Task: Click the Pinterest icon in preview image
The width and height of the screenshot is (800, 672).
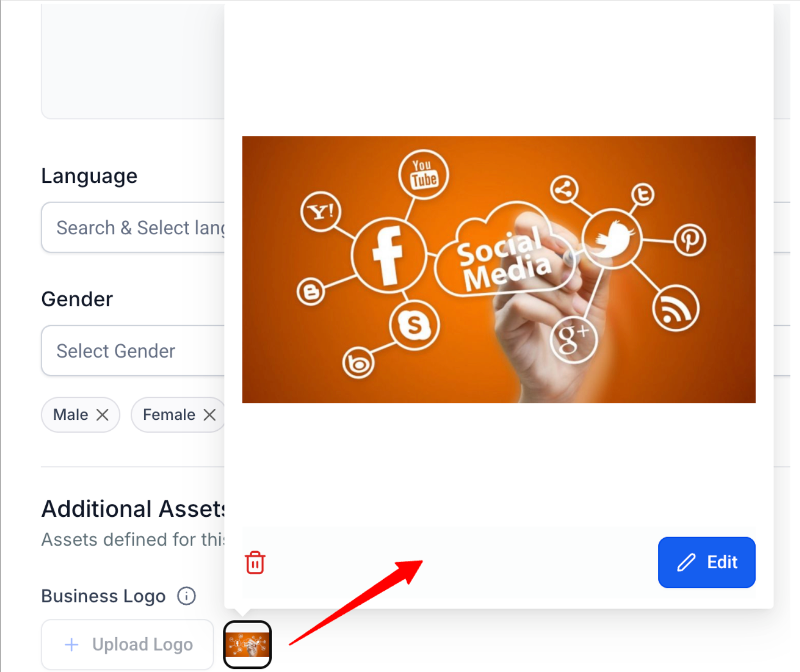Action: tap(690, 240)
